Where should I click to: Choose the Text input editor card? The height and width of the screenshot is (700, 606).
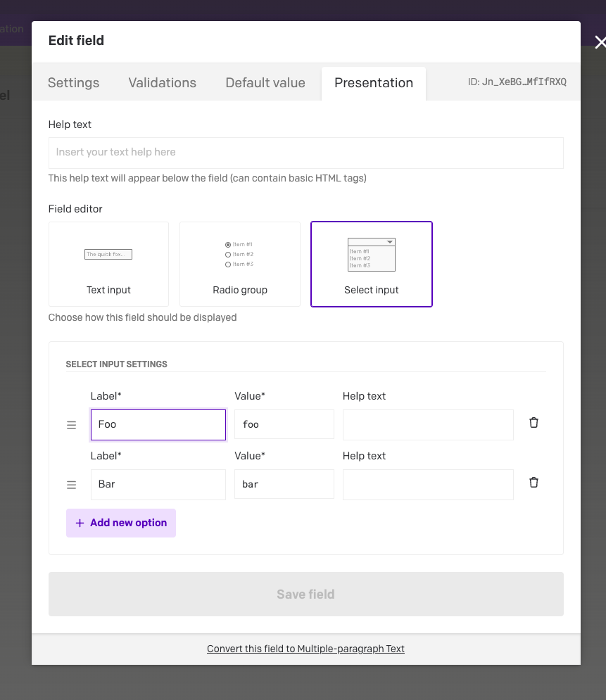[x=109, y=265]
